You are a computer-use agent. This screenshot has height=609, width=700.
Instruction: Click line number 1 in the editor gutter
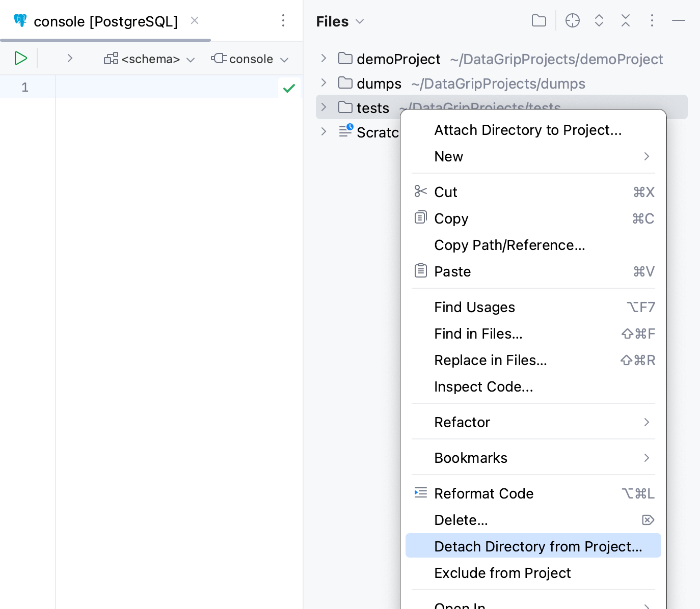(24, 87)
